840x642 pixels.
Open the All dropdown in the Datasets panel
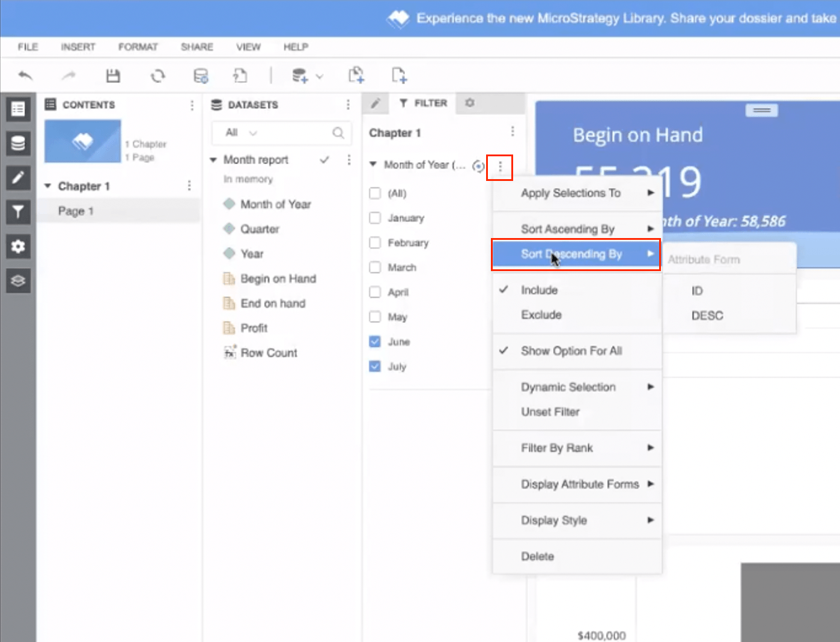click(x=242, y=133)
